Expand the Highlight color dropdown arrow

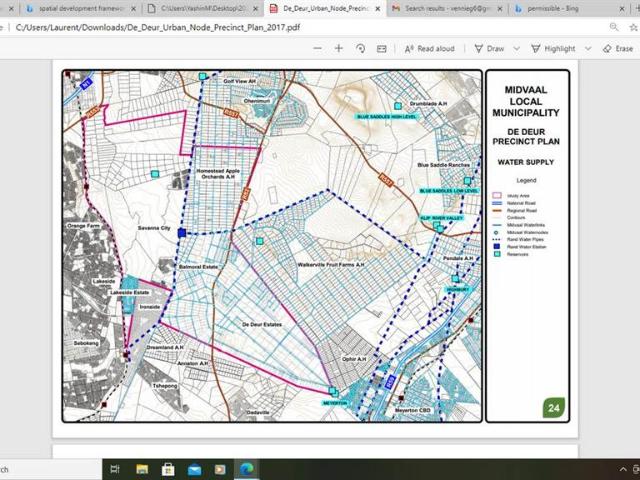point(587,48)
